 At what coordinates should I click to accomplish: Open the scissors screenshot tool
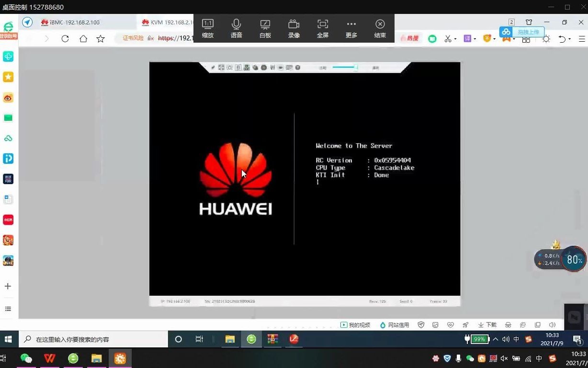tap(448, 39)
